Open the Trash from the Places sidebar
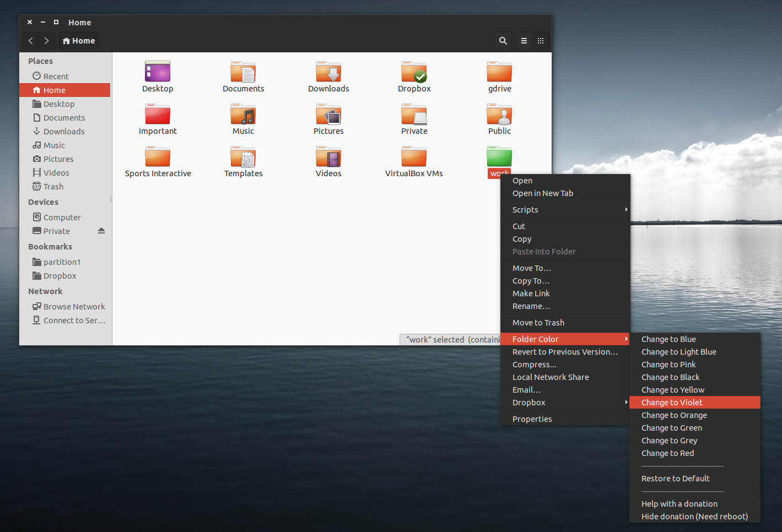Screen dimensions: 782x532 (x=53, y=186)
